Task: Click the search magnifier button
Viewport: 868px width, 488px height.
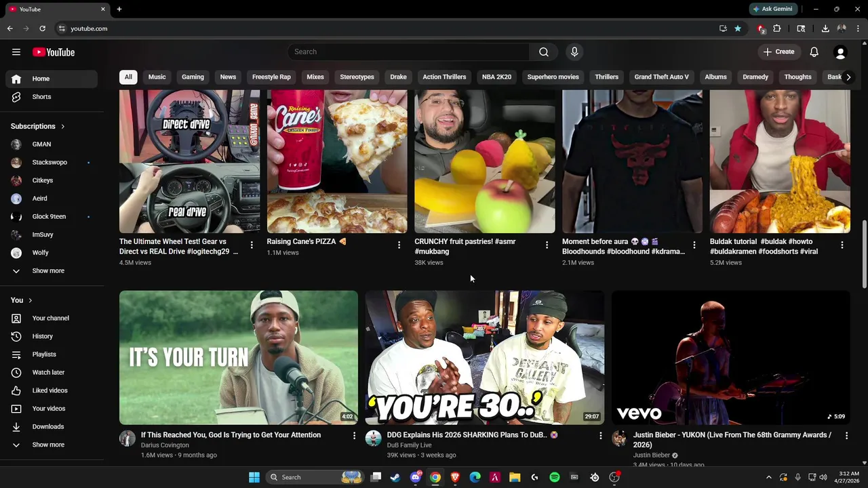Action: 544,52
